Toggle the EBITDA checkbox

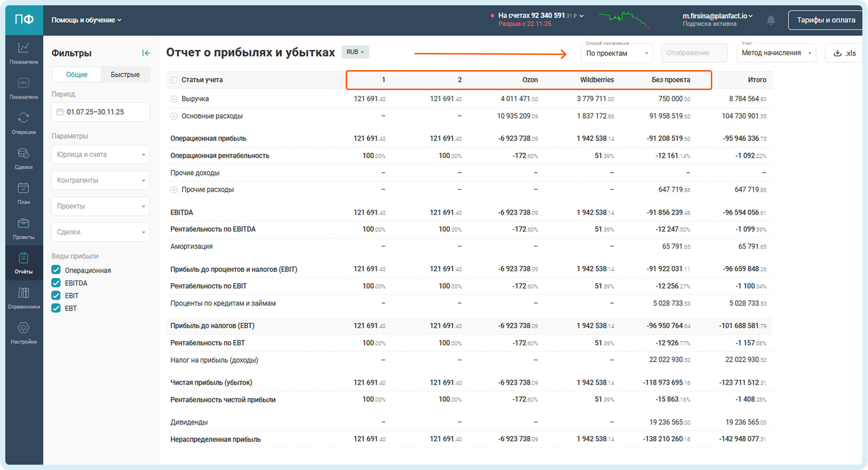[56, 283]
